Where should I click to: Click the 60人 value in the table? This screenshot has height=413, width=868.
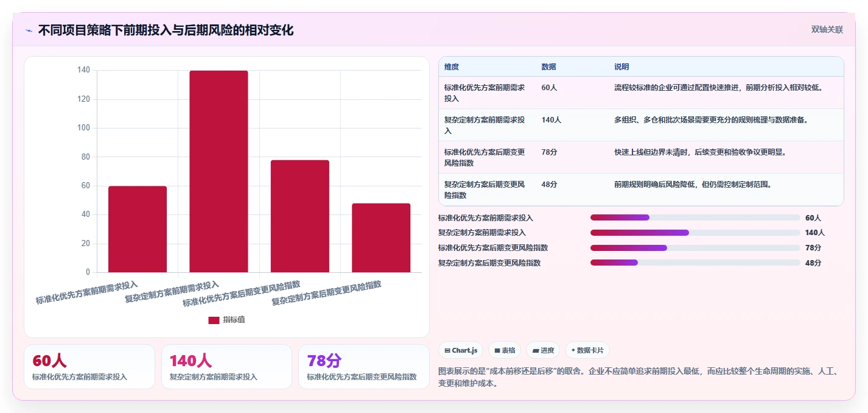pyautogui.click(x=549, y=88)
